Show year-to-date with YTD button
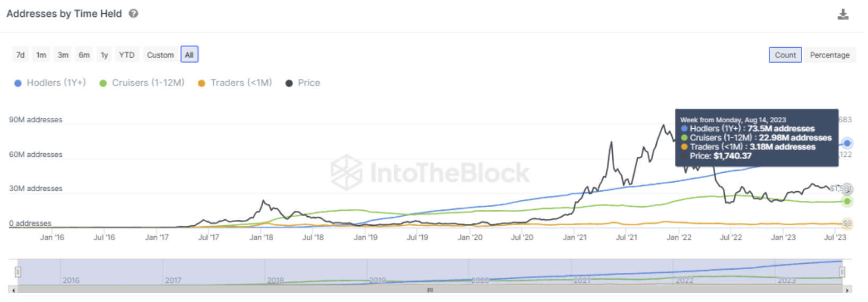868x302 pixels. coord(126,55)
